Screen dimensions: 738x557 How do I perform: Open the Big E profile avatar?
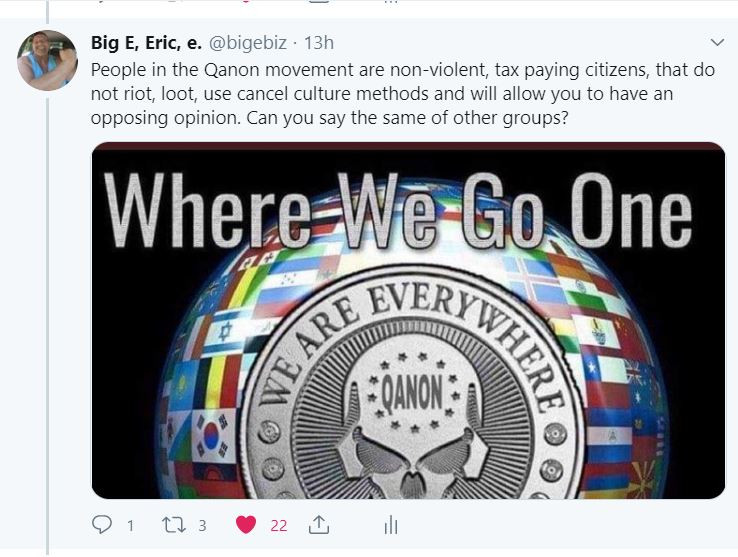point(47,60)
